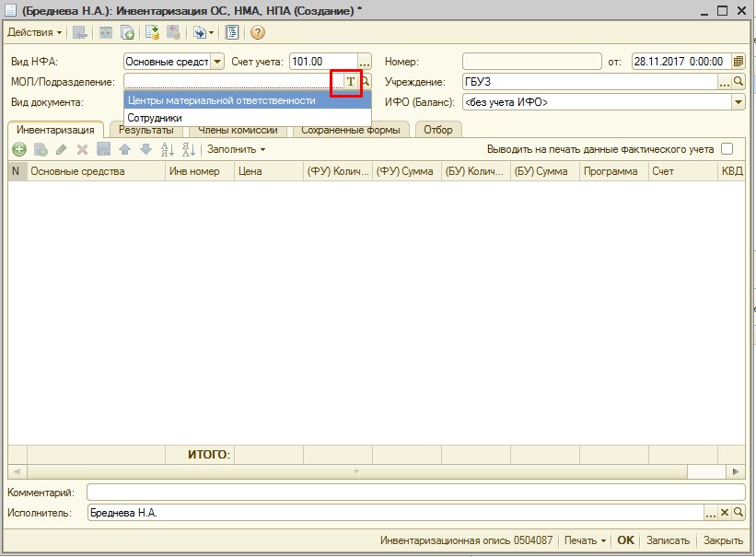
Task: Click sort ascending icon in table toolbar
Action: pos(167,149)
